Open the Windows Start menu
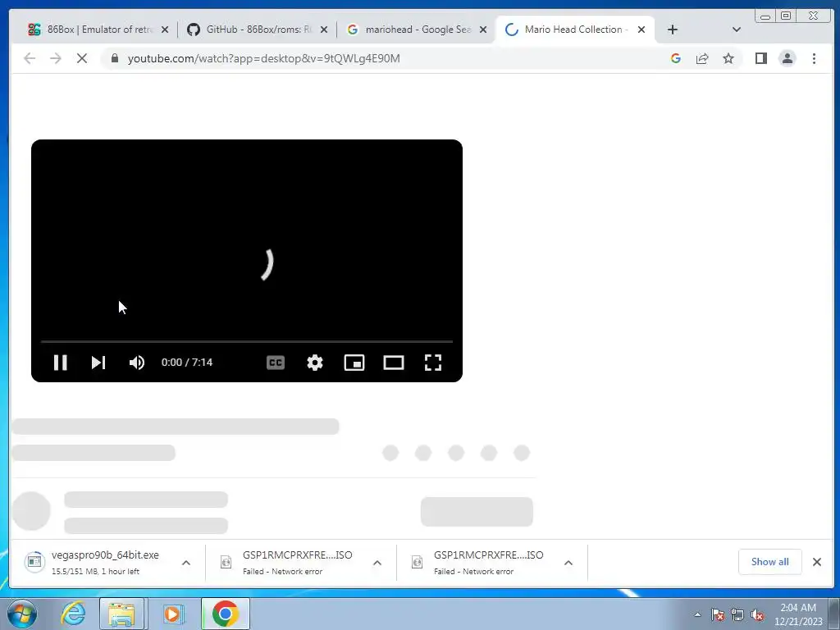 point(22,614)
